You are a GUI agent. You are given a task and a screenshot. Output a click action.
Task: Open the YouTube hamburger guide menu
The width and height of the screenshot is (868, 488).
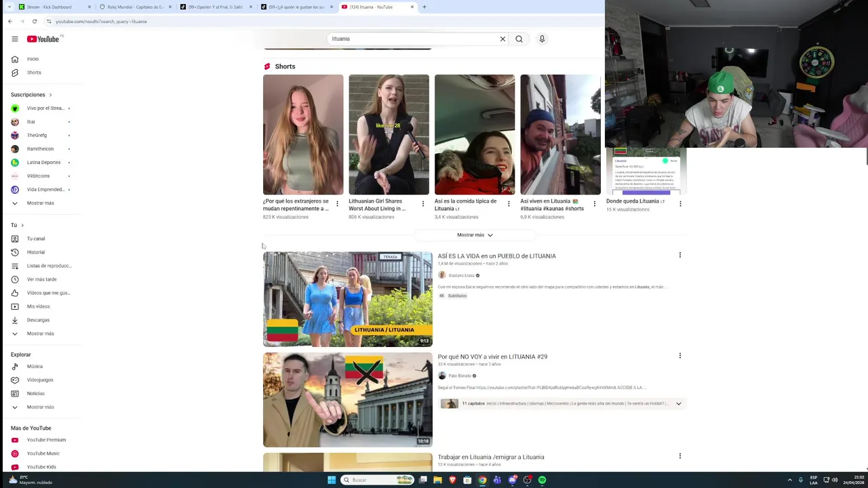point(14,39)
